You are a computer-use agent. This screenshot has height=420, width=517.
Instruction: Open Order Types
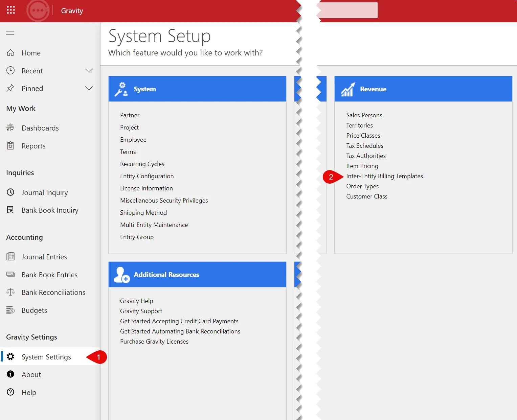[362, 186]
